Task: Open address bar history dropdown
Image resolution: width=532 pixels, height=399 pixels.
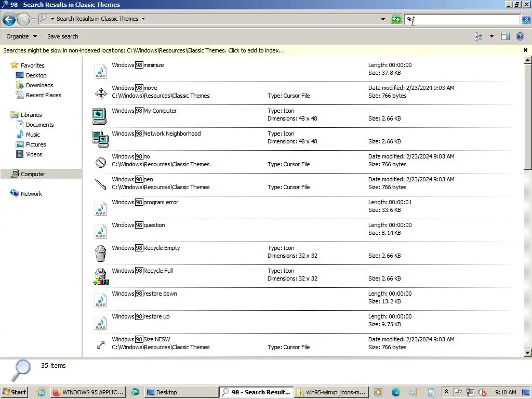Action: point(383,19)
